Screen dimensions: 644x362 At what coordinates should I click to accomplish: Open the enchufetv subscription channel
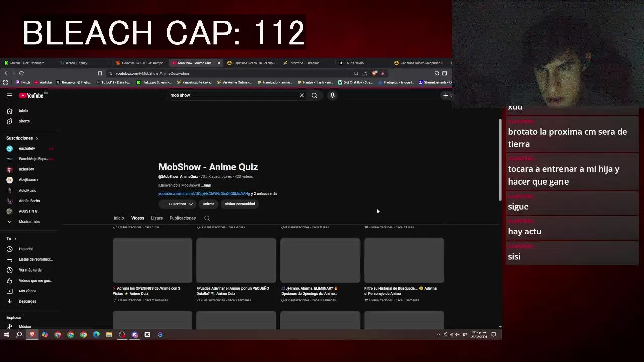click(x=28, y=149)
